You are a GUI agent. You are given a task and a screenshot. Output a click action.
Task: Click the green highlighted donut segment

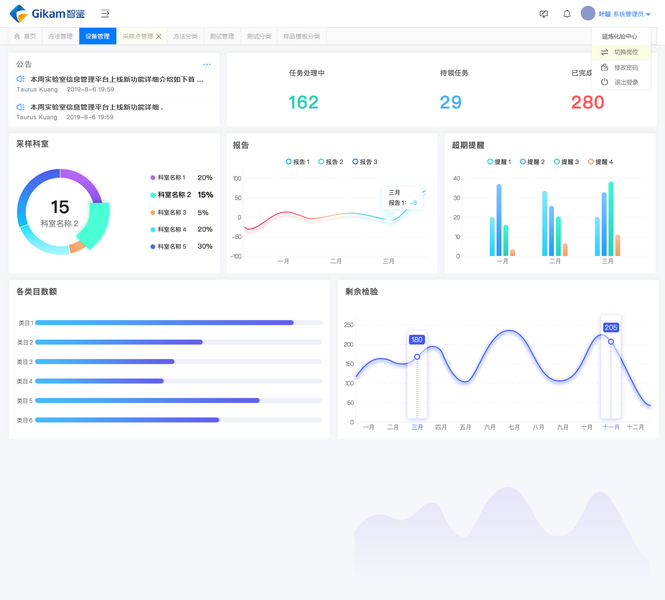[x=99, y=225]
